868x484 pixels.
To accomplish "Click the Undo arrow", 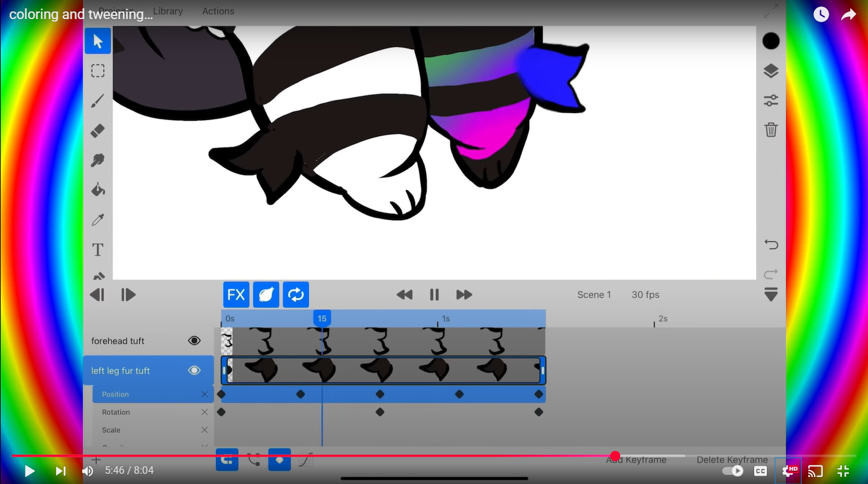I will point(771,244).
